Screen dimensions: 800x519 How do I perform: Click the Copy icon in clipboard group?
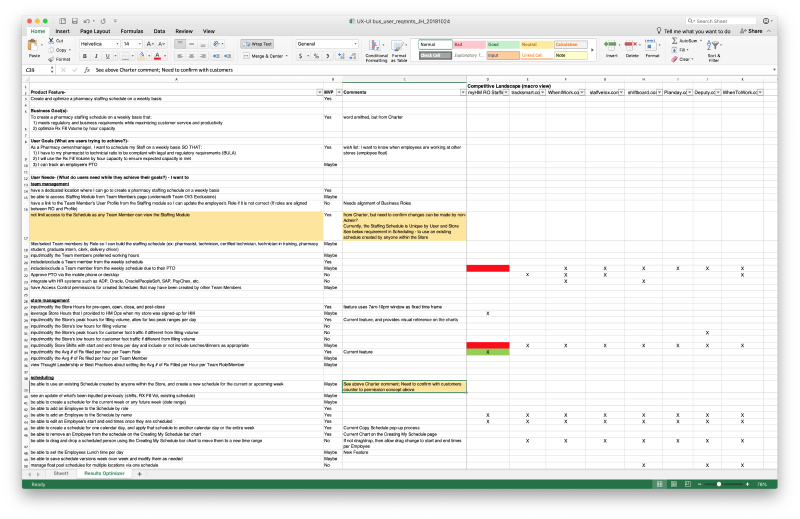[51, 50]
